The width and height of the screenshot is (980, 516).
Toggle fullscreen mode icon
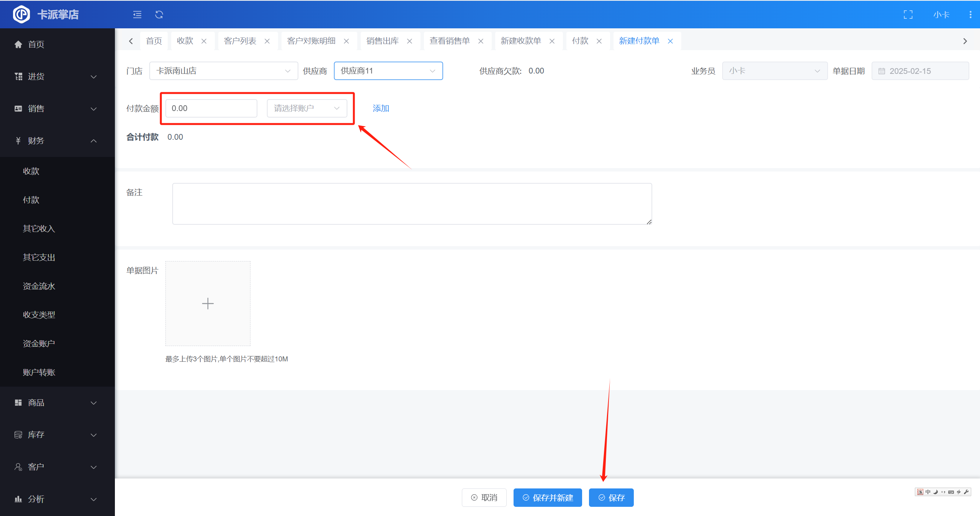tap(908, 15)
